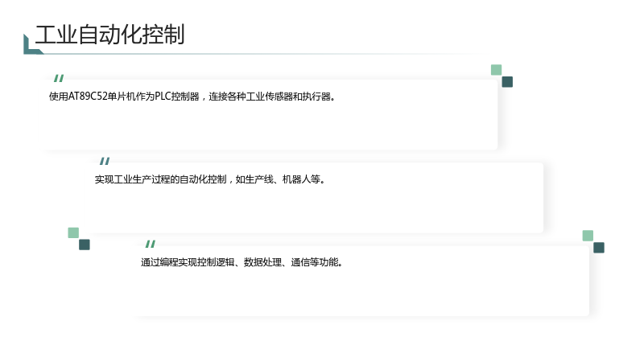Click the quote mark above the 通过编程 sentence
The height and width of the screenshot is (362, 644).
point(151,244)
